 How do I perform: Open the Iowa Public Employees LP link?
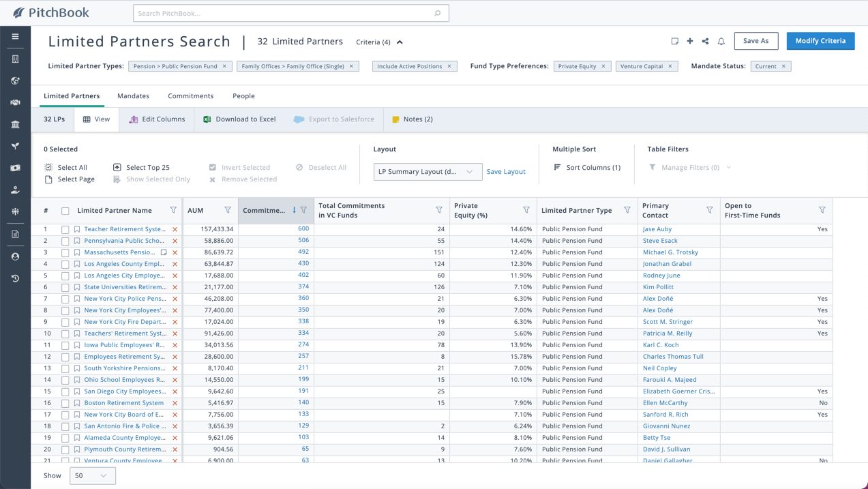[125, 346]
